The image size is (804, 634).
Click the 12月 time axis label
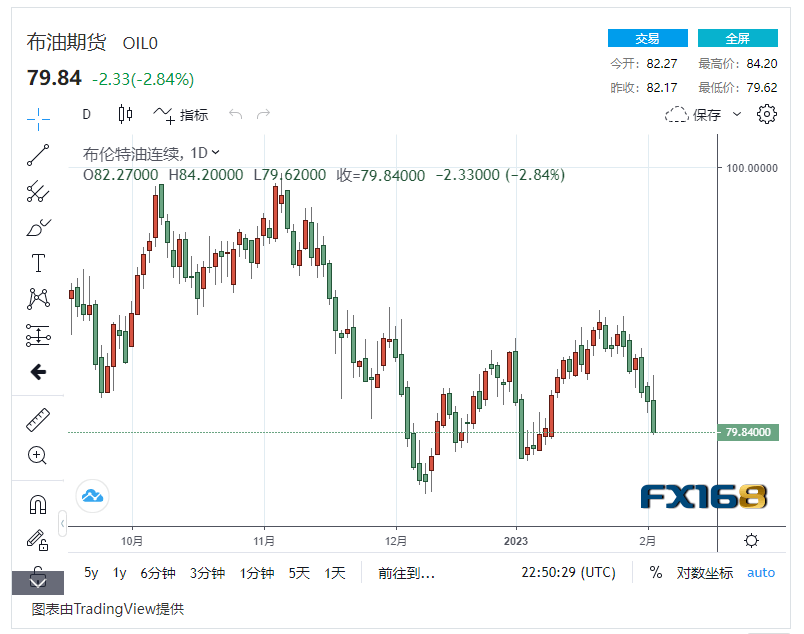click(x=396, y=541)
